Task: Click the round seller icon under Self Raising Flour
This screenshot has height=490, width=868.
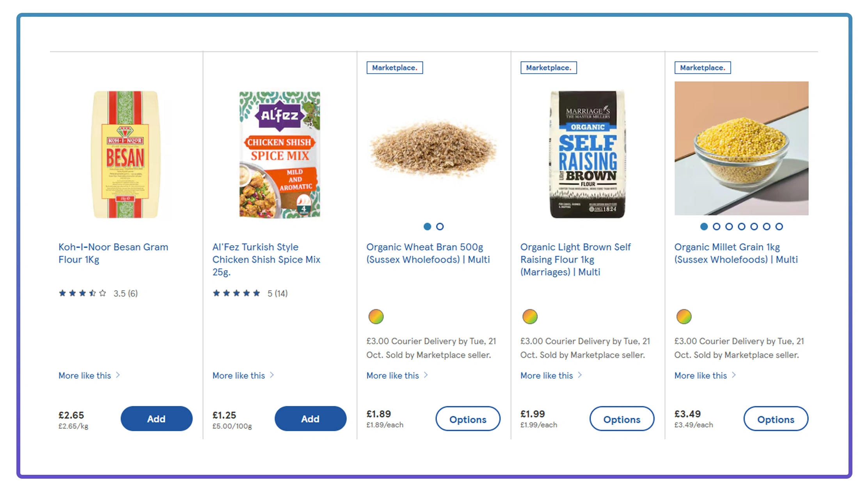Action: point(530,317)
